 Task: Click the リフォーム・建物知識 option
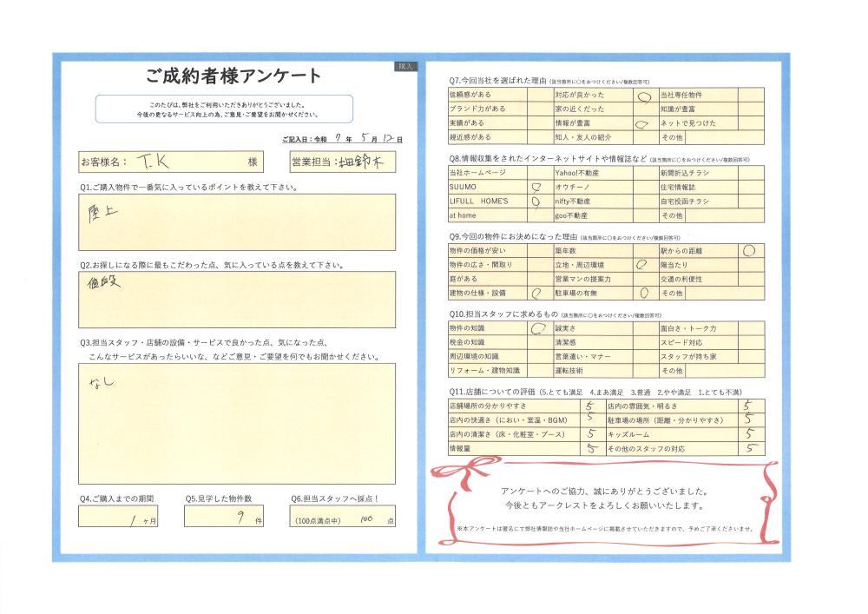(x=484, y=370)
